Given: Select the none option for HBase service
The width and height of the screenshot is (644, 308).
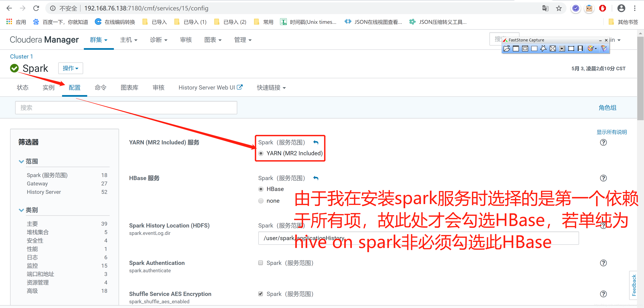Looking at the screenshot, I should (261, 201).
